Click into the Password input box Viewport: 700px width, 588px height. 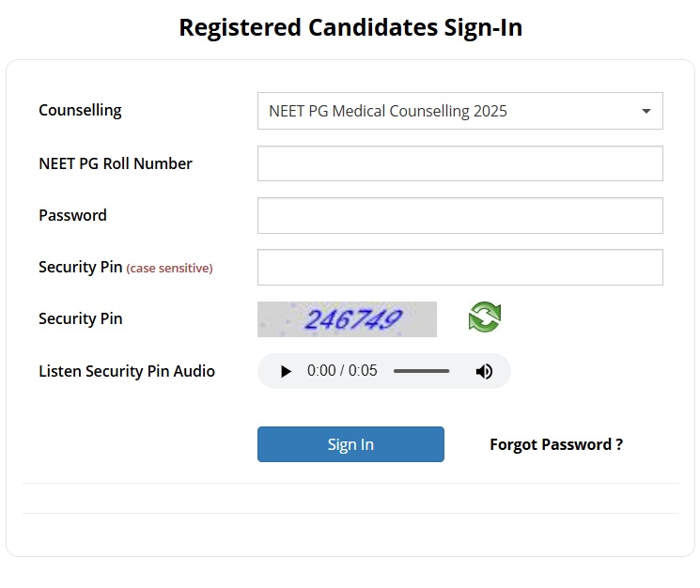[459, 215]
